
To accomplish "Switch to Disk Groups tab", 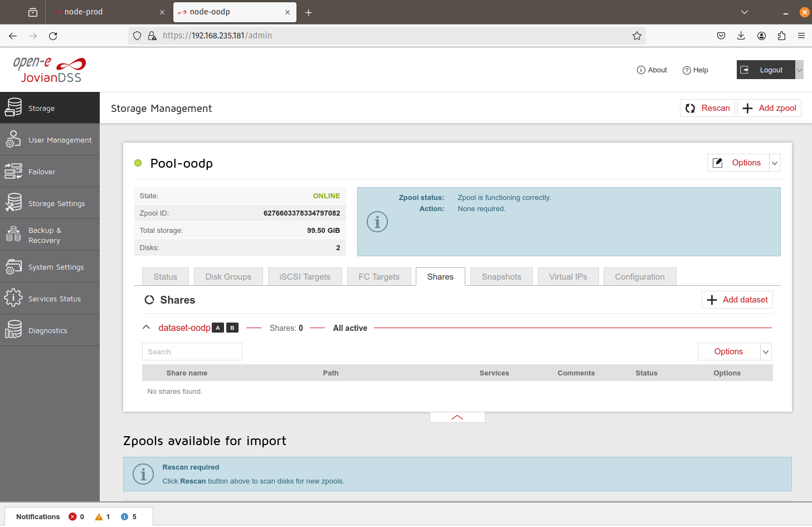I will click(x=228, y=277).
